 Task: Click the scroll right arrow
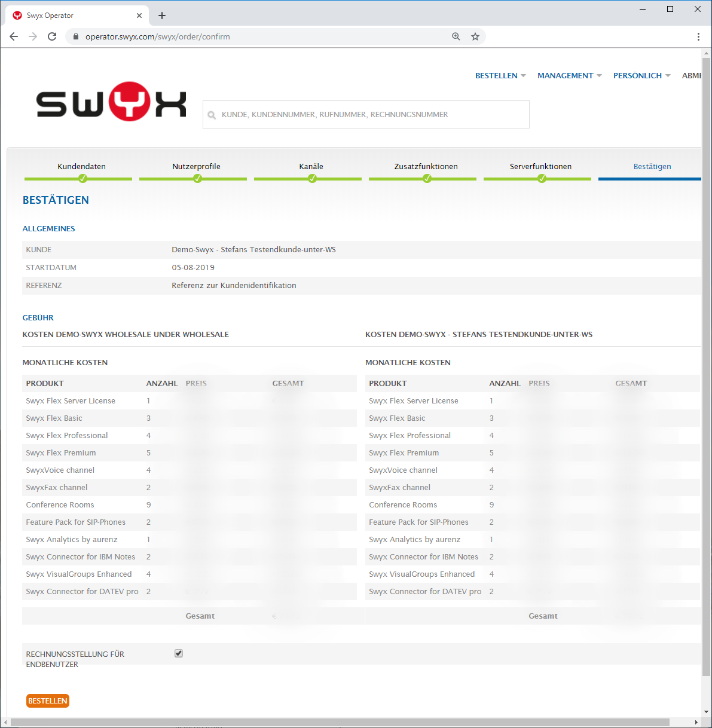[x=697, y=723]
